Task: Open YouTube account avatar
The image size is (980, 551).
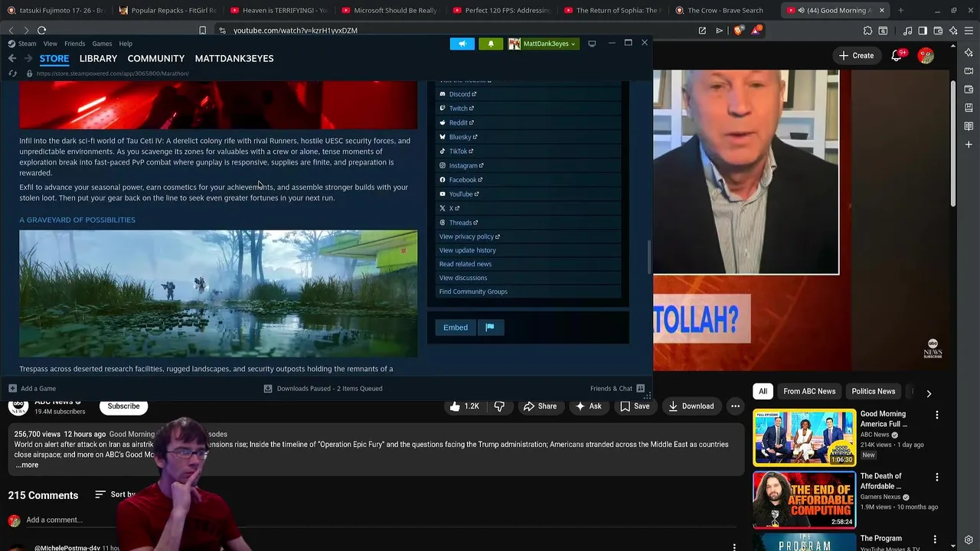Action: click(926, 55)
